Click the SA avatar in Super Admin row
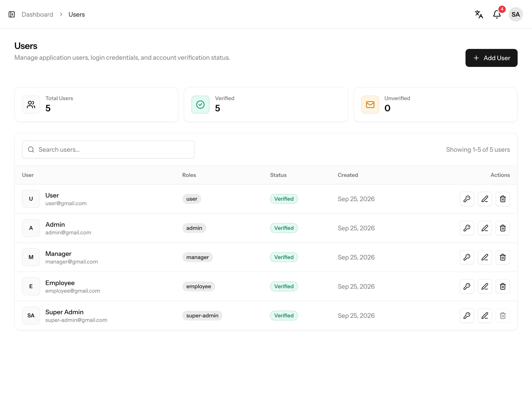This screenshot has height=404, width=532. (31, 316)
